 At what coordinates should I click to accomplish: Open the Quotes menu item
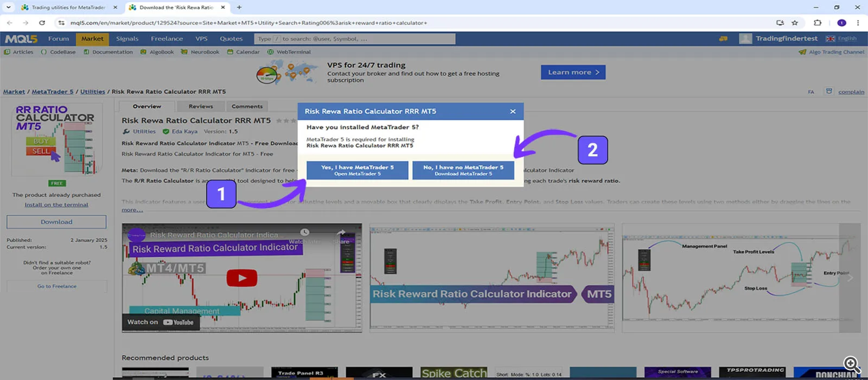coord(231,39)
